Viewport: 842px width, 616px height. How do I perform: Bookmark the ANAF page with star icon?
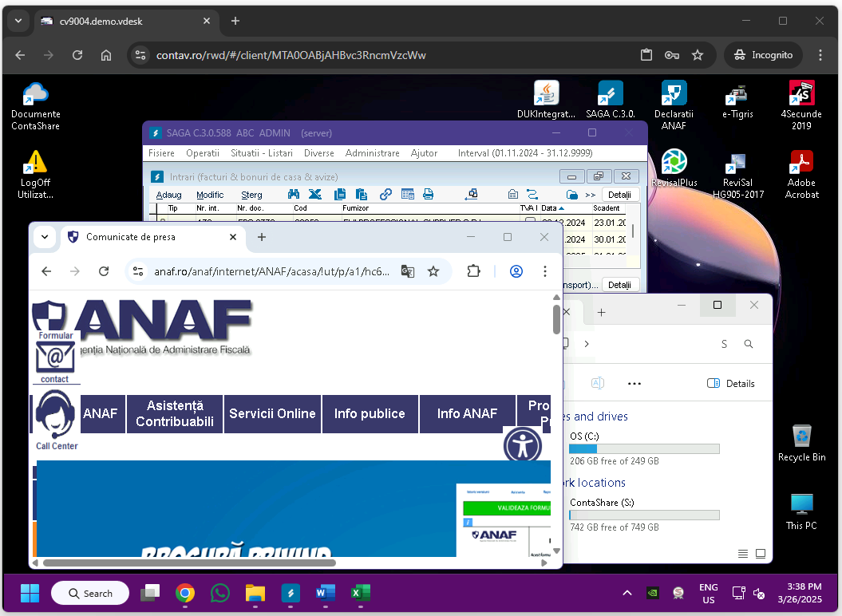[433, 271]
